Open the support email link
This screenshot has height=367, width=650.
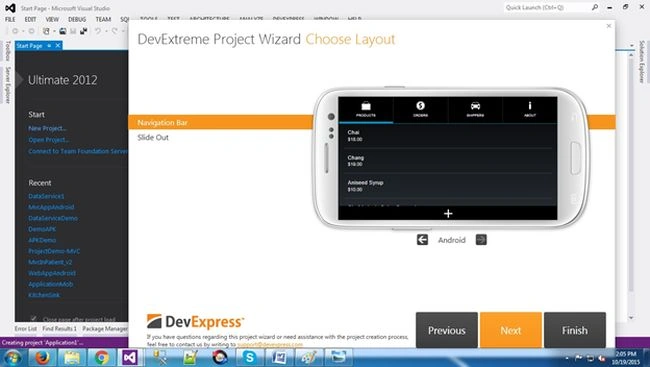(x=270, y=344)
